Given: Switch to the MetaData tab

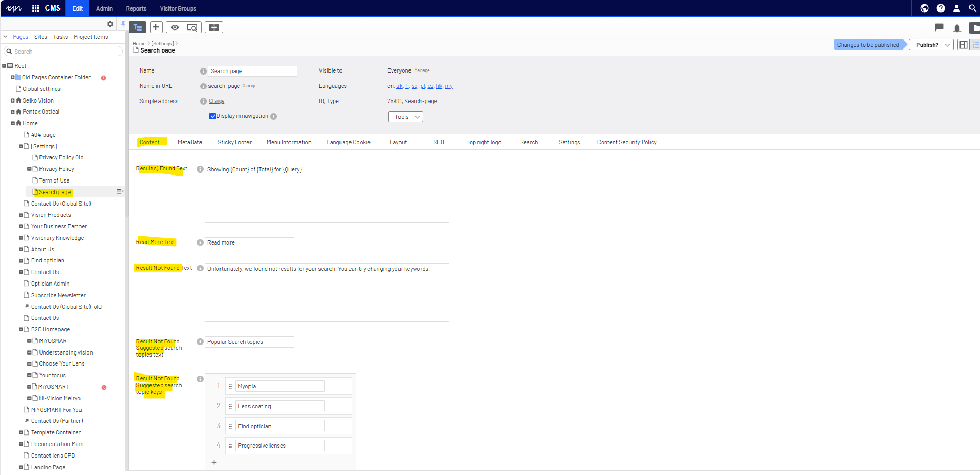Looking at the screenshot, I should [189, 142].
